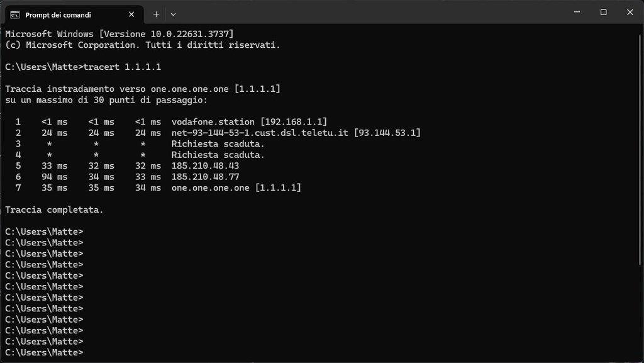The height and width of the screenshot is (363, 644).
Task: Click the net-93-144-53-1.cust.dsl.teletu.it hostname
Action: coord(260,133)
